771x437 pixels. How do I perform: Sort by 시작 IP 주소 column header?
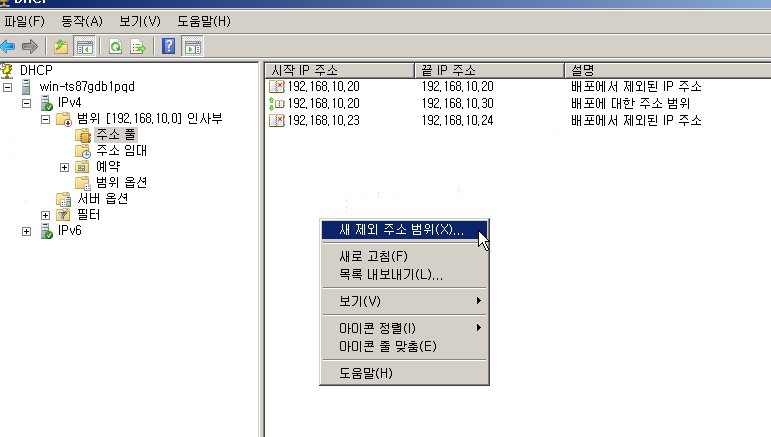tap(340, 70)
